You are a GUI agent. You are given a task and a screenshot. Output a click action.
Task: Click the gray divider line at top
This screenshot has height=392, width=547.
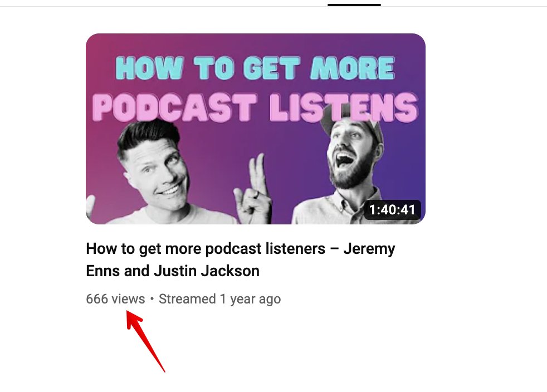tap(273, 7)
